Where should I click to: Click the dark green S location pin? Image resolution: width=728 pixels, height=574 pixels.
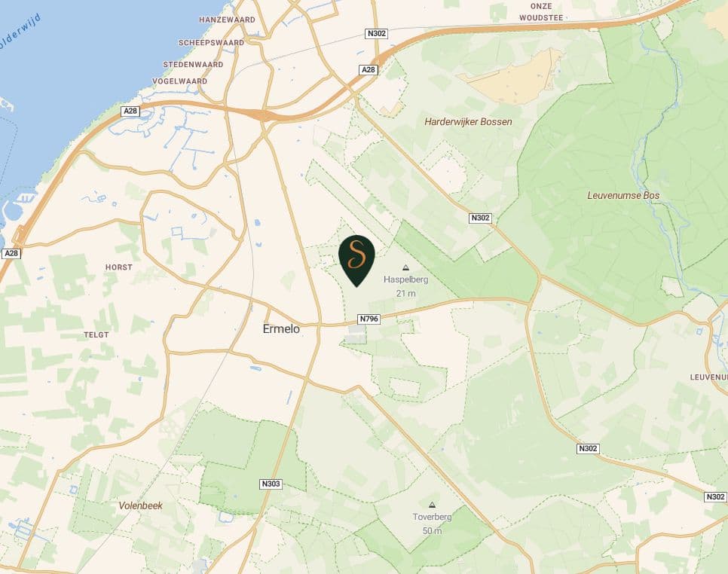coord(356,260)
